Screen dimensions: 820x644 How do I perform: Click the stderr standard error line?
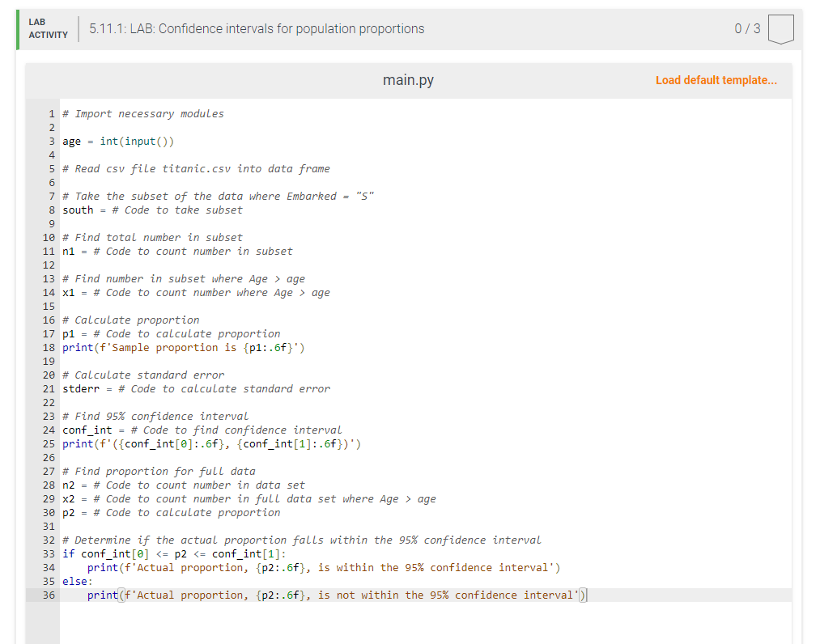click(x=198, y=388)
